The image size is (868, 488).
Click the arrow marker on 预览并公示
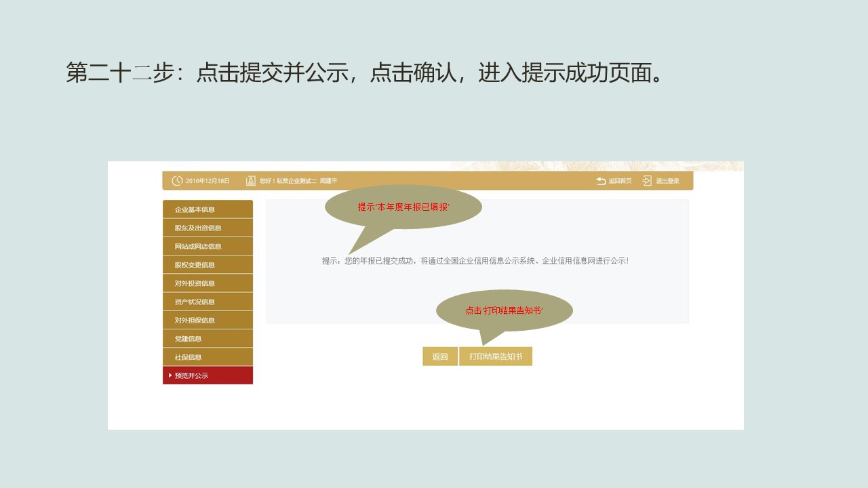pyautogui.click(x=170, y=375)
